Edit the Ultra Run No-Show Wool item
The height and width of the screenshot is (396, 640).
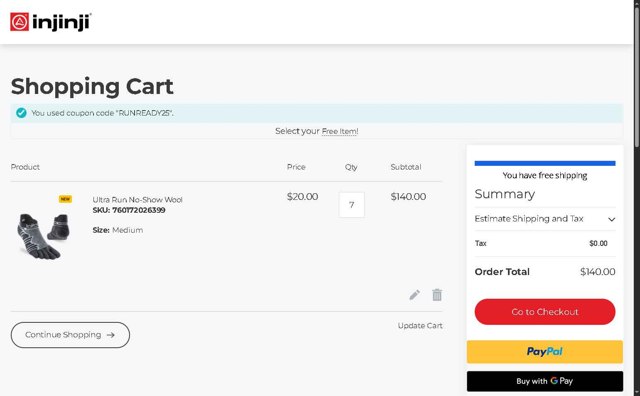pyautogui.click(x=414, y=295)
